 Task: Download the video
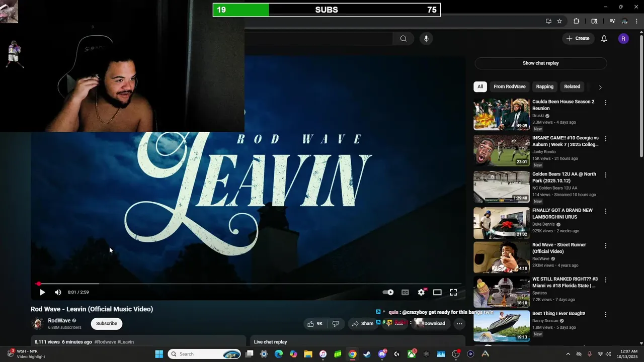(430, 324)
